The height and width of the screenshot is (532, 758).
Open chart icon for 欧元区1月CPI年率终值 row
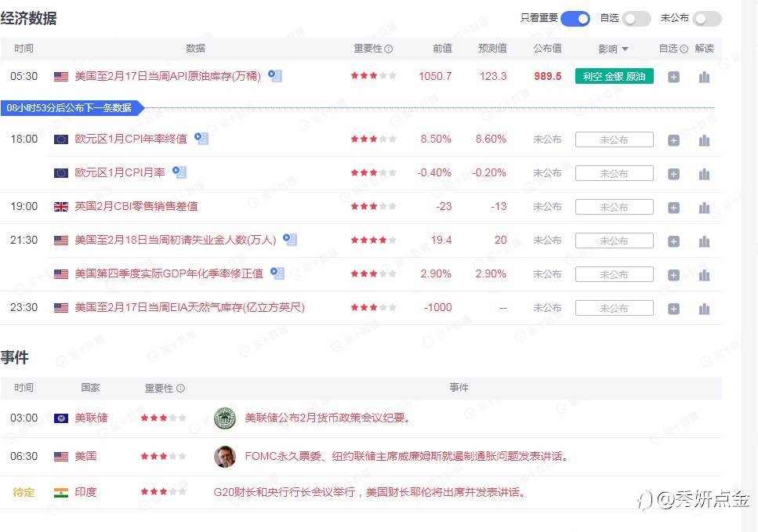(705, 140)
